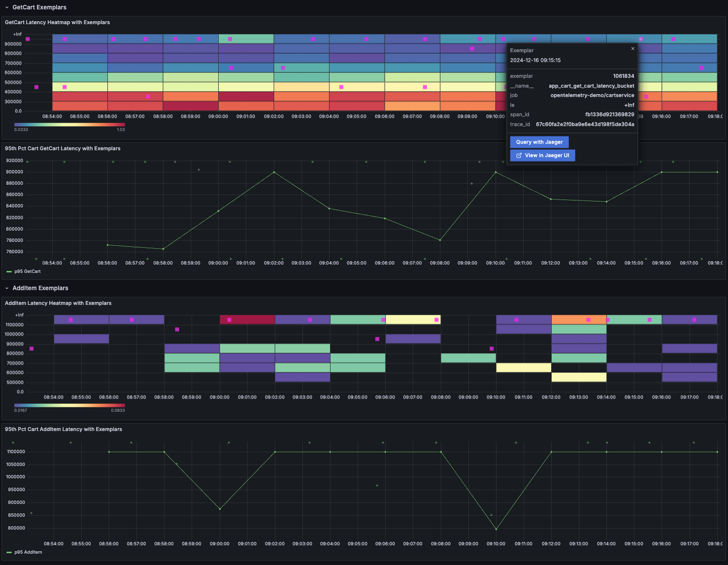728x565 pixels.
Task: Collapse the GetCart Exemplars row chevron
Action: pos(7,7)
